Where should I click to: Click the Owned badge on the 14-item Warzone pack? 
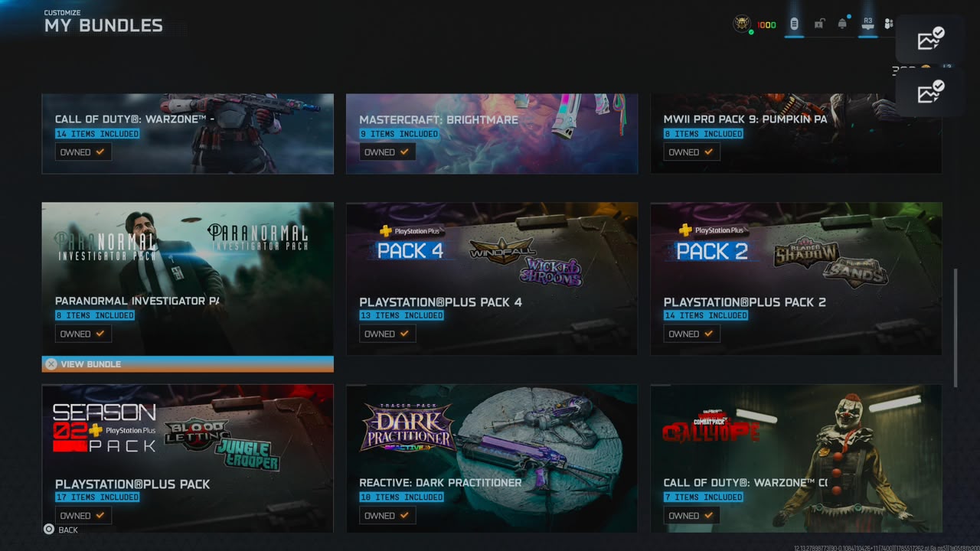point(83,152)
